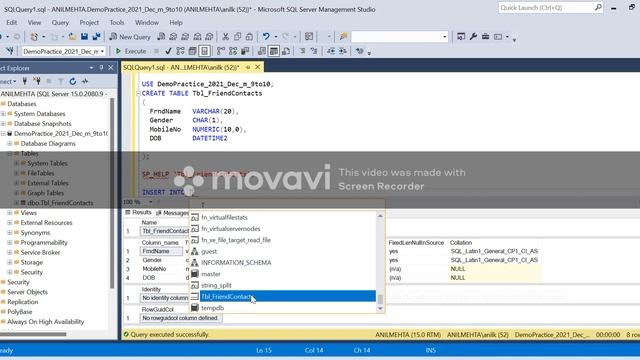Run the query with Execute
The width and height of the screenshot is (640, 360).
(x=131, y=51)
